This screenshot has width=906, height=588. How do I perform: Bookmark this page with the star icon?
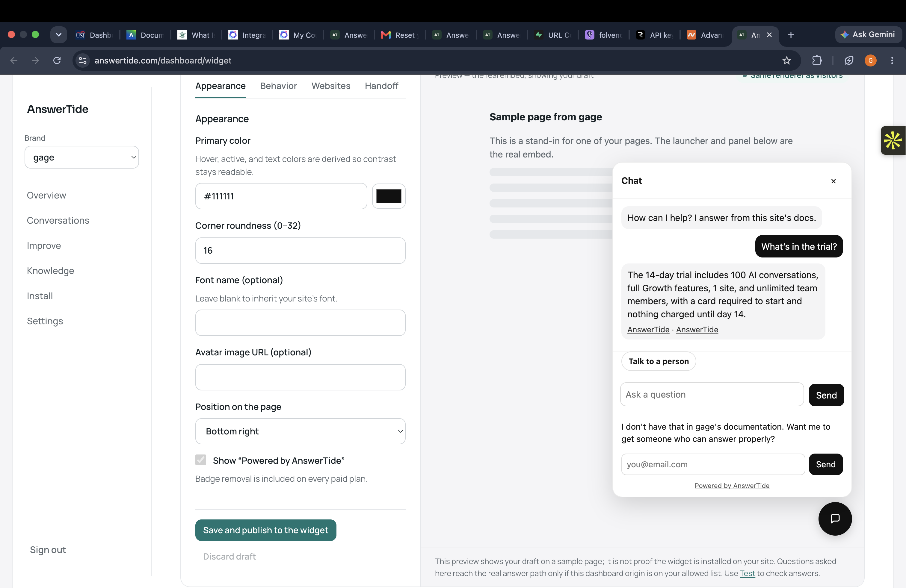[786, 60]
